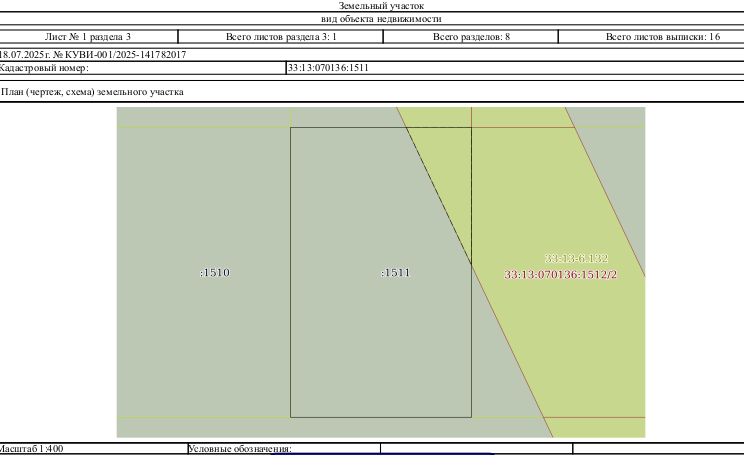Image resolution: width=744 pixels, height=455 pixels.
Task: Click вид объекта недвижимости caption
Action: click(x=381, y=19)
